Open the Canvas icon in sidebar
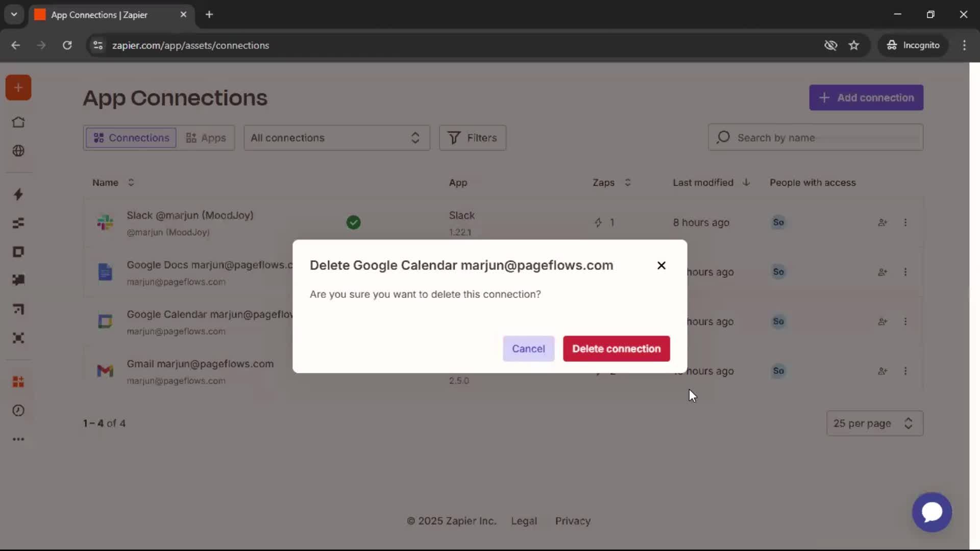 [x=18, y=309]
